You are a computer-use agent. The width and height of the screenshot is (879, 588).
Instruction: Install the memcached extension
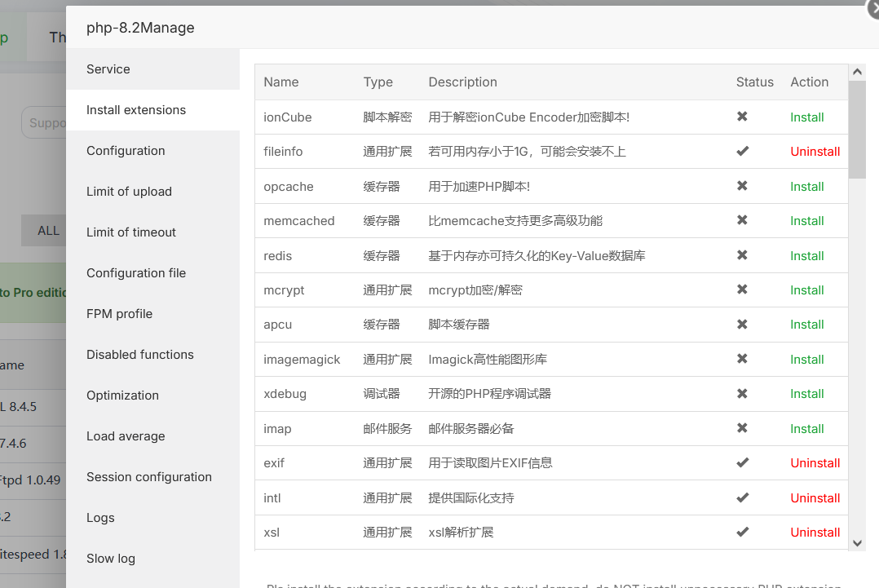(x=806, y=221)
